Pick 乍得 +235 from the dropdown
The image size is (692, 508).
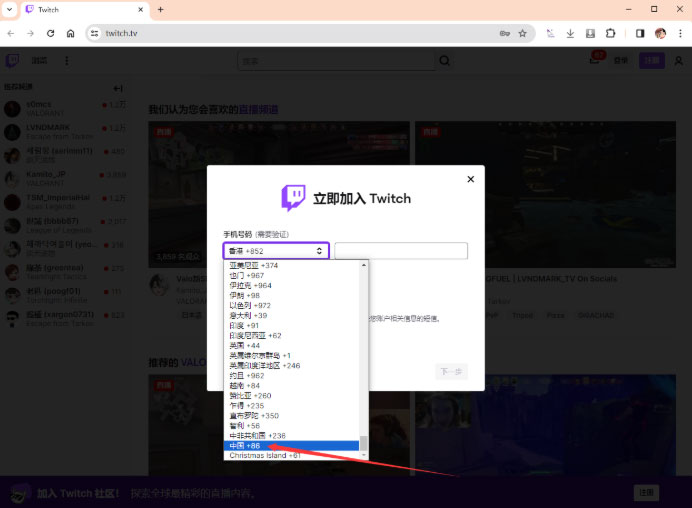click(x=291, y=406)
